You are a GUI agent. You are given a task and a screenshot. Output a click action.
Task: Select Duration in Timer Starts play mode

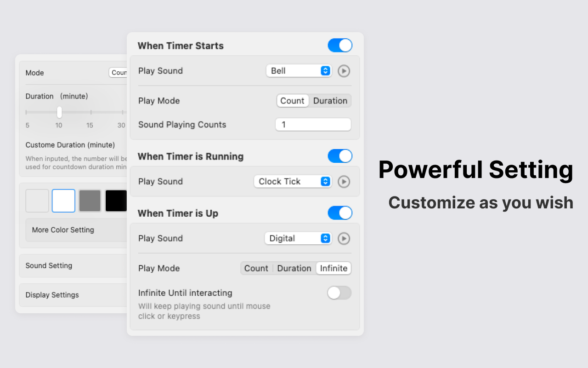(330, 101)
